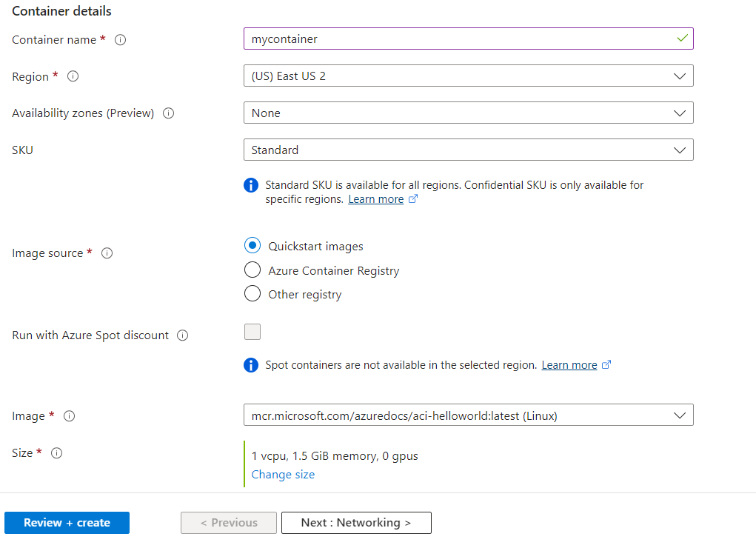Screen dimensions: 756x548
Task: Expand the Availability zones dropdown
Action: 468,113
